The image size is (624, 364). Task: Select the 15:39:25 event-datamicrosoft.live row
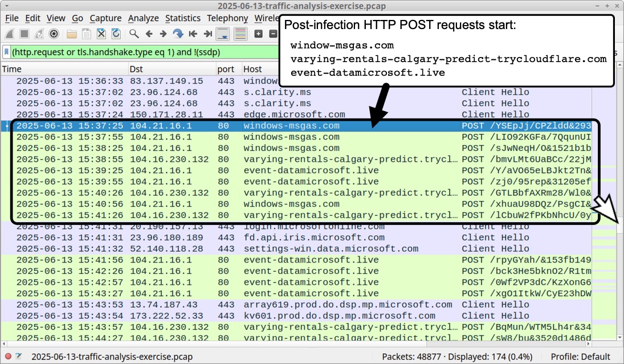point(296,170)
